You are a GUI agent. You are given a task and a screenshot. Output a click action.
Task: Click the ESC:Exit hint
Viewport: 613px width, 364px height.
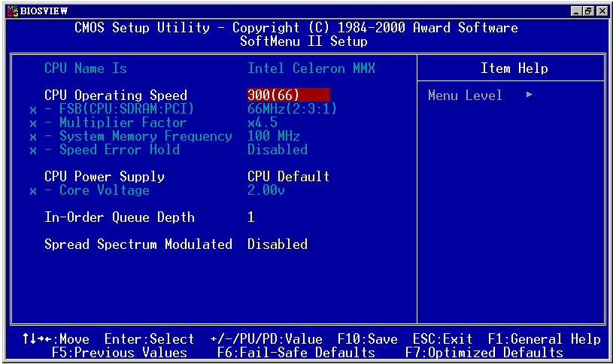coord(442,339)
